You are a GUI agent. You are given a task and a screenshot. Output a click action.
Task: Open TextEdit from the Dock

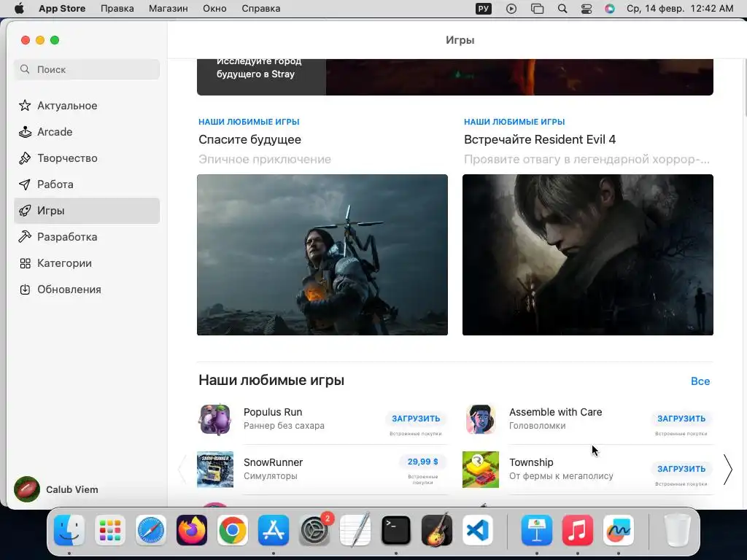pyautogui.click(x=355, y=530)
